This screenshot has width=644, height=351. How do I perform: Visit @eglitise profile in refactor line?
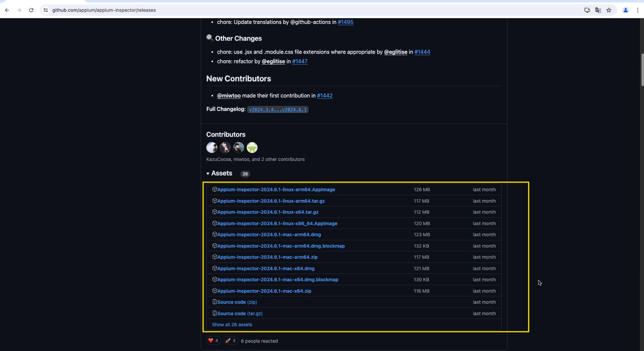(x=273, y=61)
